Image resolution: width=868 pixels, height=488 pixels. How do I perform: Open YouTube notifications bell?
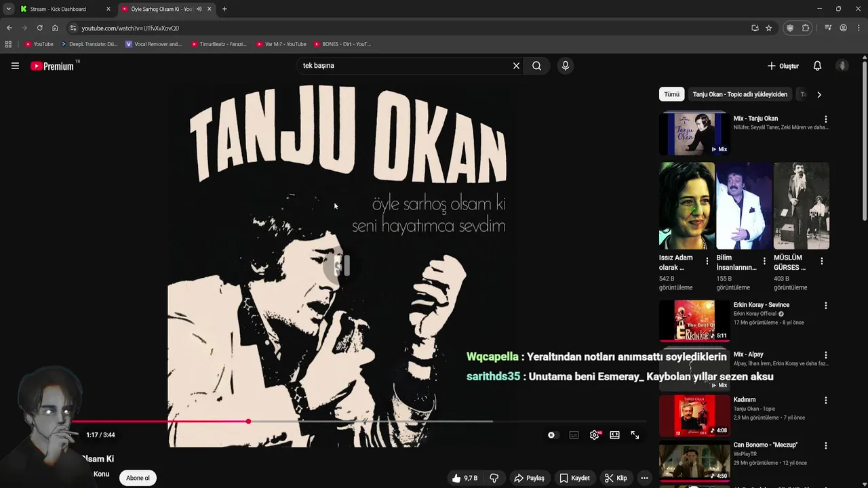tap(817, 66)
